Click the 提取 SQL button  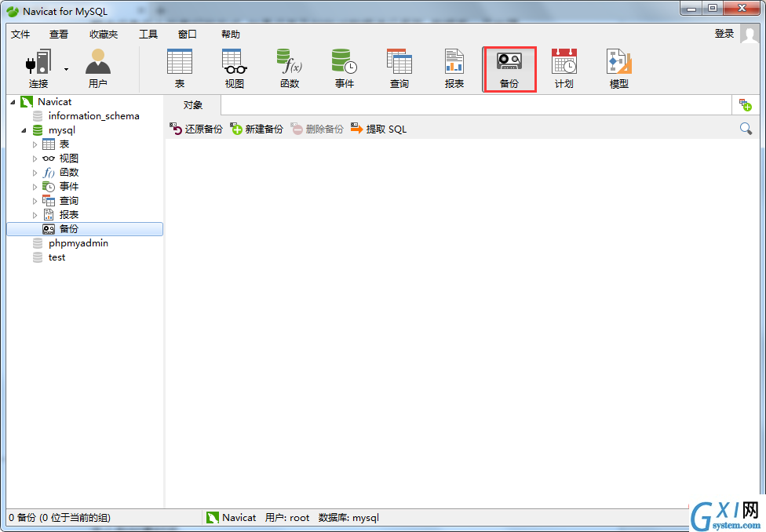click(378, 129)
